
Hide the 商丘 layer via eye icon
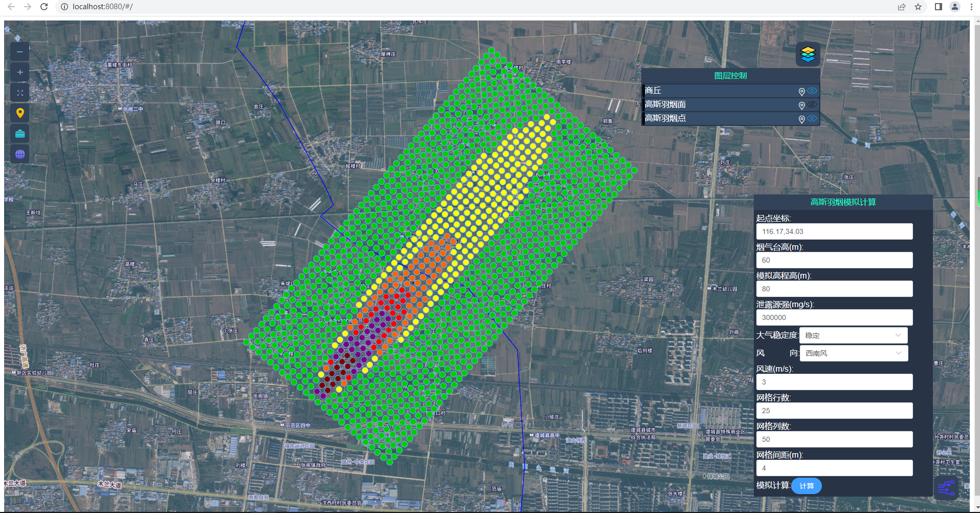pyautogui.click(x=812, y=91)
